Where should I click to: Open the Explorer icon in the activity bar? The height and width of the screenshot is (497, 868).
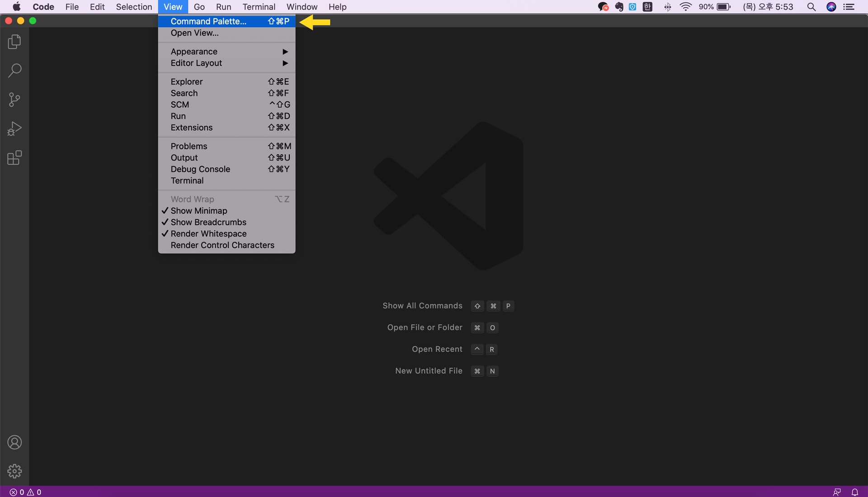coord(14,42)
